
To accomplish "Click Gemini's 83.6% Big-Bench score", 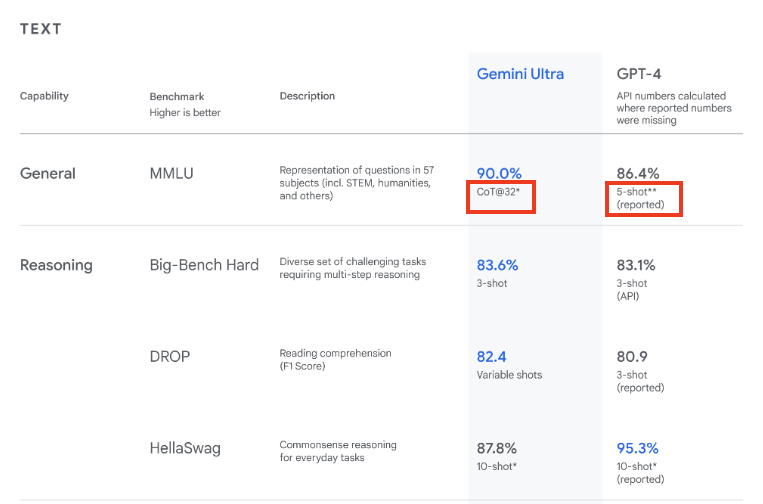I will coord(497,265).
